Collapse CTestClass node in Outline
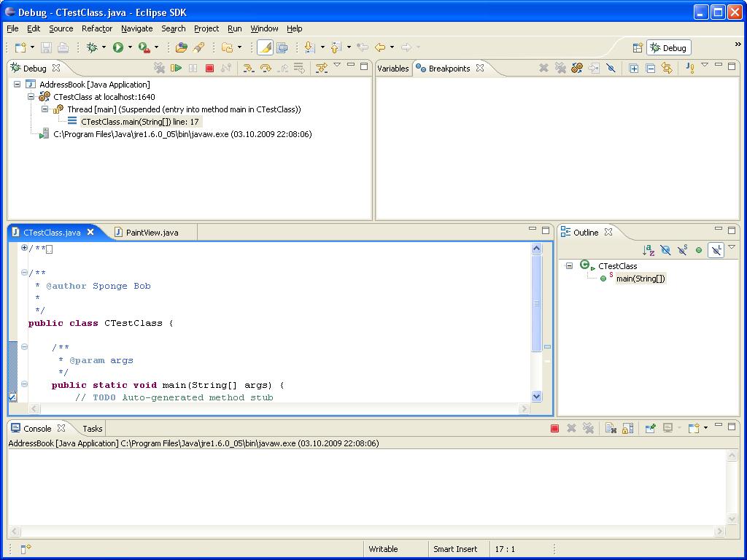The width and height of the screenshot is (747, 560). pyautogui.click(x=569, y=265)
